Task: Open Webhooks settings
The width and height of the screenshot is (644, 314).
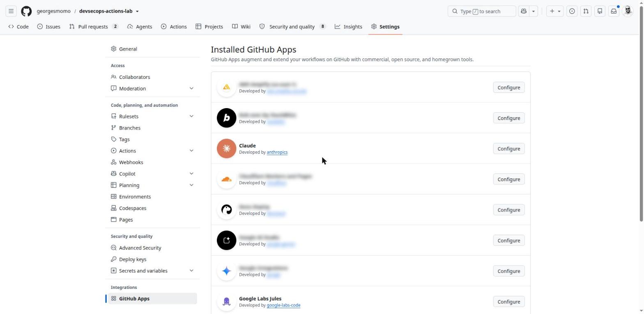Action: 152,162
